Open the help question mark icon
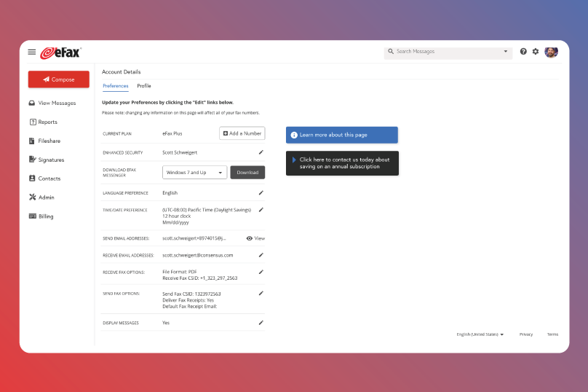The image size is (588, 392). (523, 52)
